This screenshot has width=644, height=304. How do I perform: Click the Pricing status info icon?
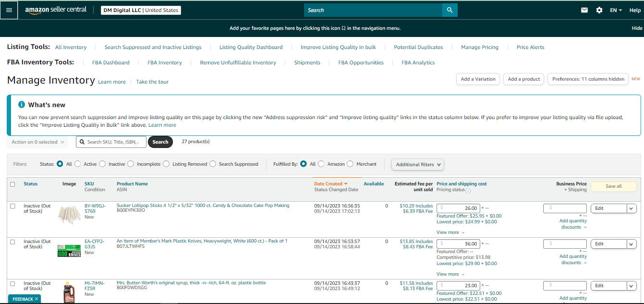[x=468, y=191]
